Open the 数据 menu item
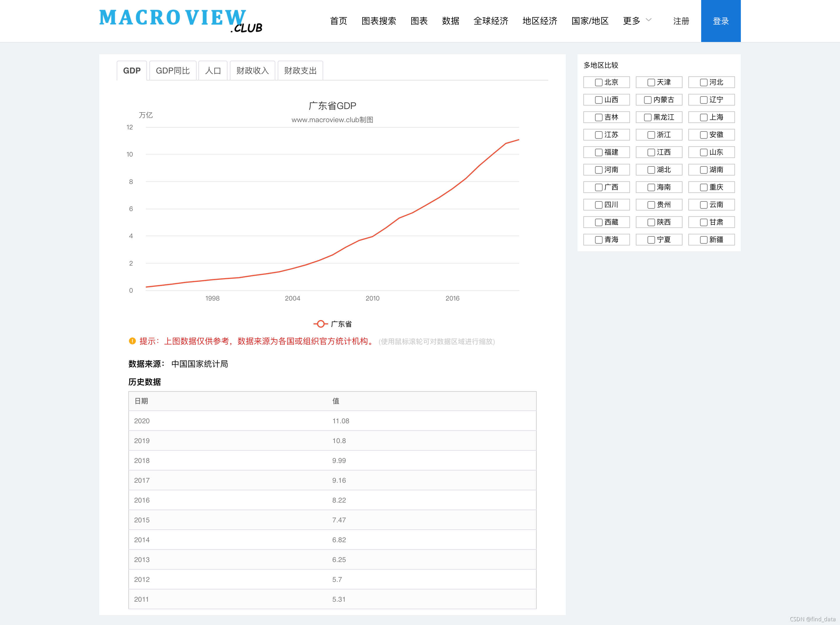 pos(450,21)
